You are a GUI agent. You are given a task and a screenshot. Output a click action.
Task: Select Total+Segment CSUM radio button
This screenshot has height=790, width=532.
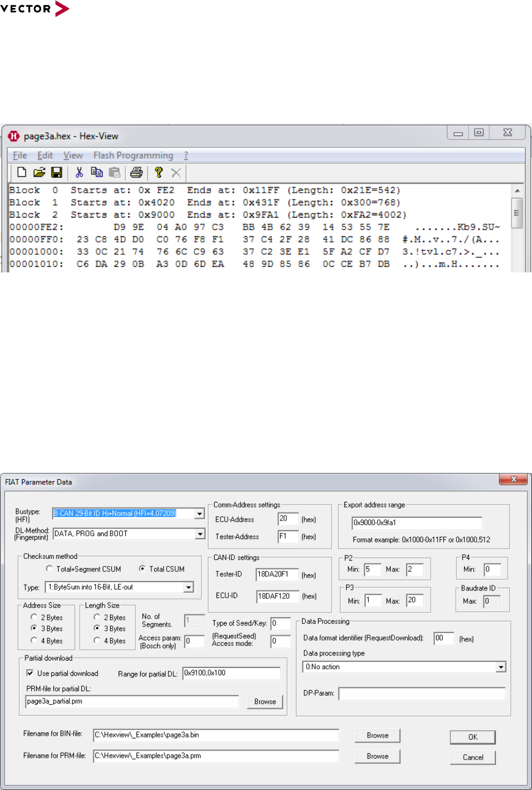(49, 569)
